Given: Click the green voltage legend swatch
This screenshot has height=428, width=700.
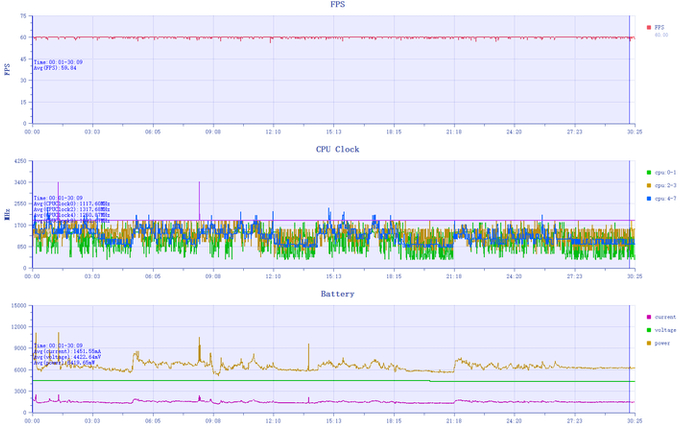Looking at the screenshot, I should pos(649,330).
